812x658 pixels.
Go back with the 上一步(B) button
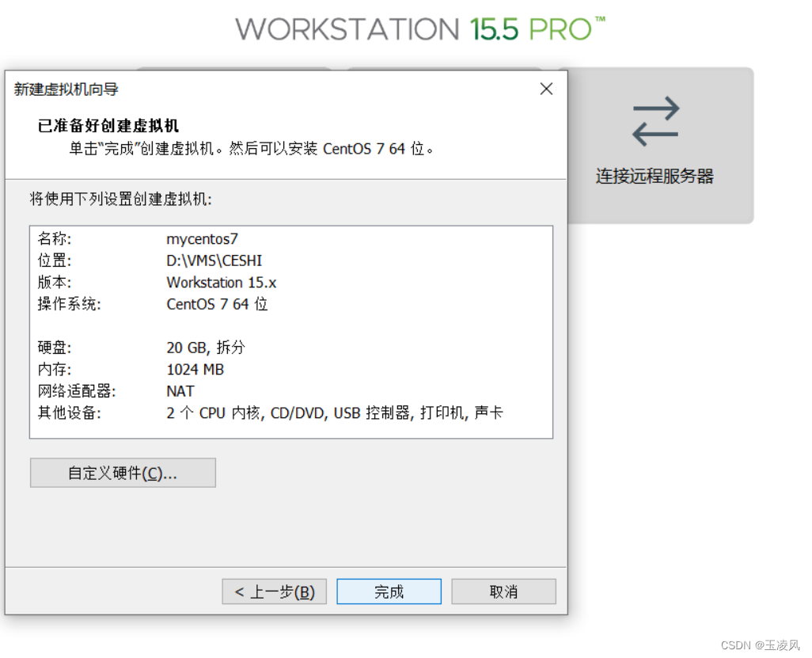(275, 591)
